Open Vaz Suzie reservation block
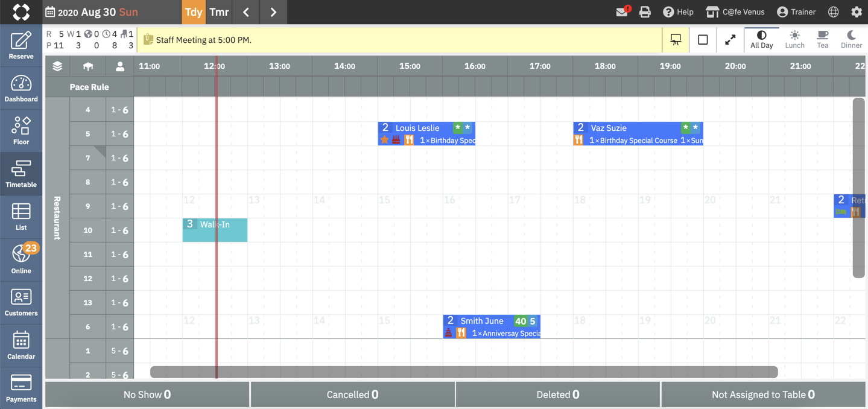The width and height of the screenshot is (868, 409). [638, 134]
